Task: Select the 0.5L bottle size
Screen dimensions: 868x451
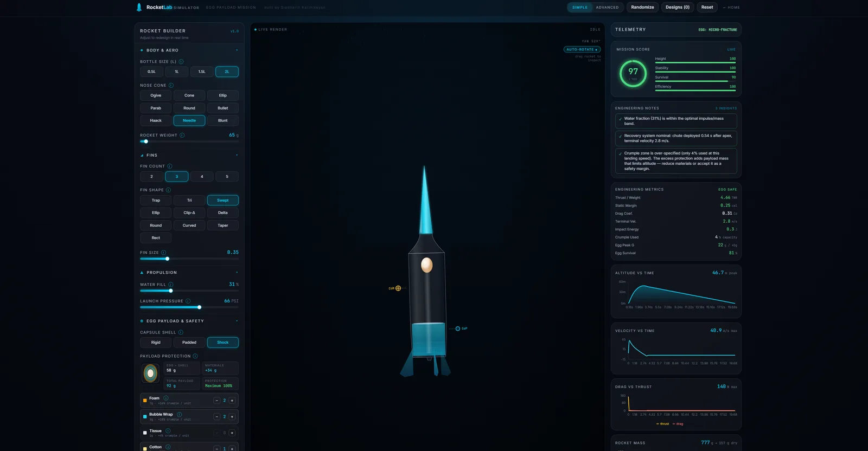Action: pos(151,72)
